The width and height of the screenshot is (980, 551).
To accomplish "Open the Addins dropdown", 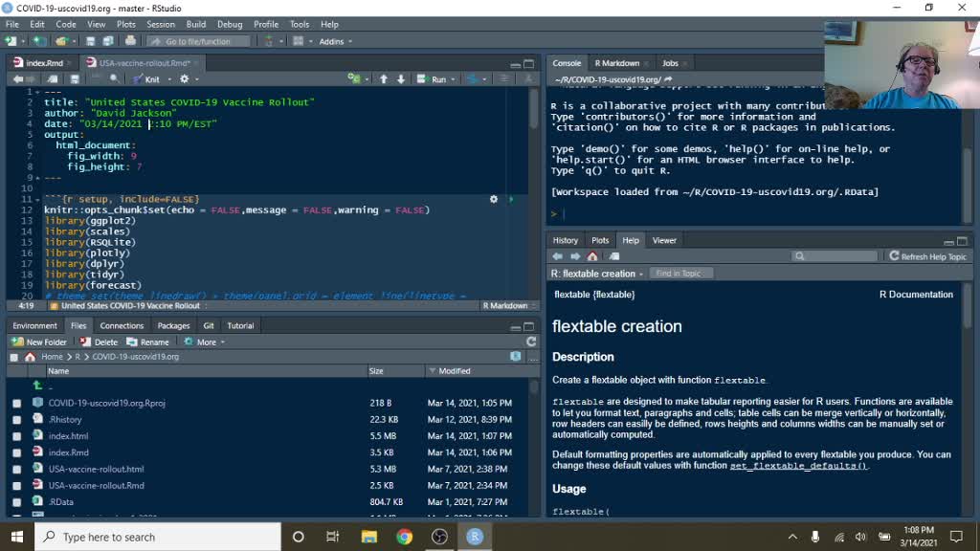I will tap(335, 41).
